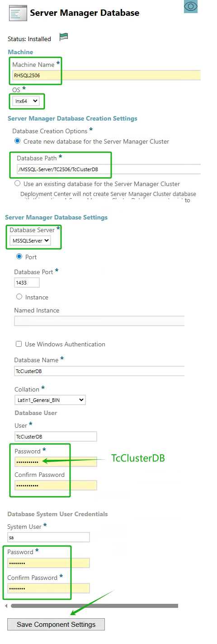Click the green Installed status flag icon
The height and width of the screenshot is (644, 217).
tap(64, 38)
